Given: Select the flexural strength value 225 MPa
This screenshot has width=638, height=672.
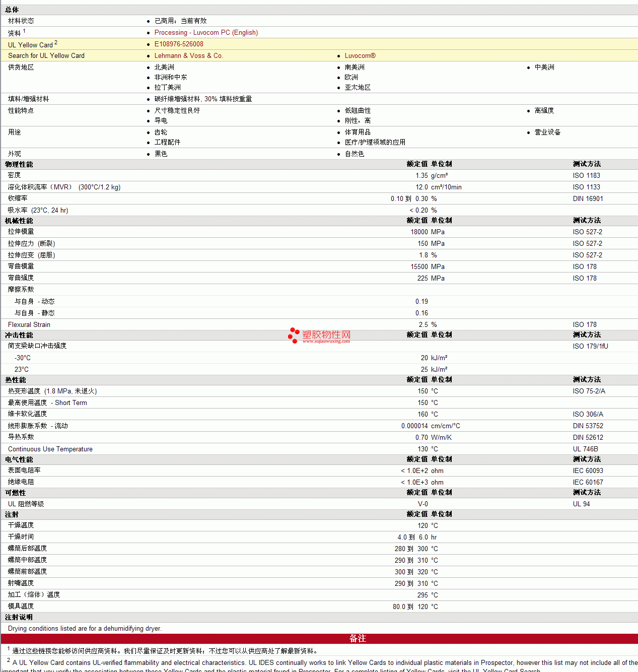Looking at the screenshot, I should click(x=431, y=278).
